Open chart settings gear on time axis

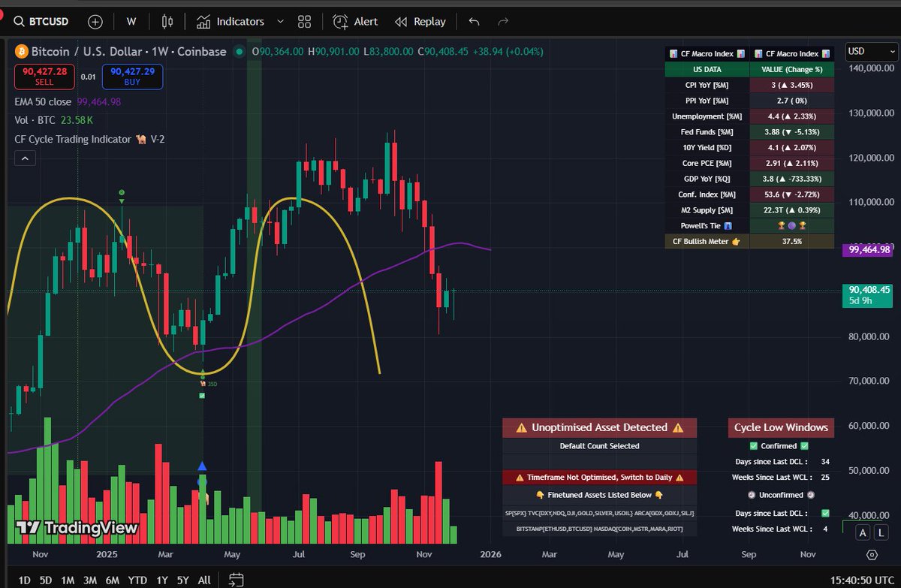(x=872, y=555)
